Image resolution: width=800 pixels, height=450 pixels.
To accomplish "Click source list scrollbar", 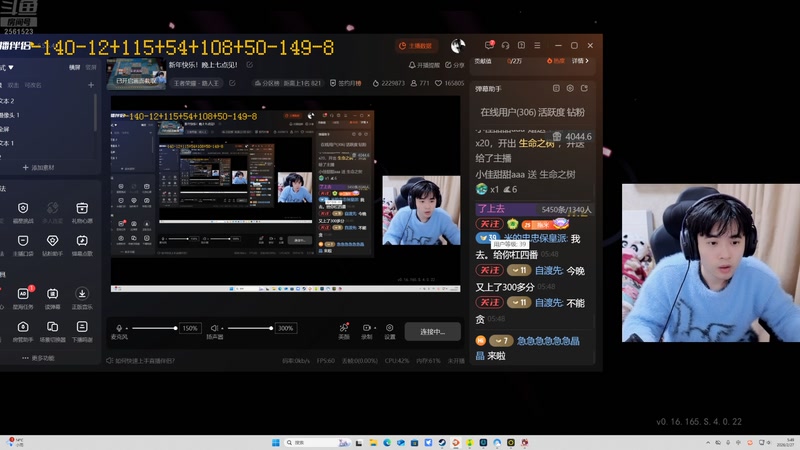I will coord(95,112).
